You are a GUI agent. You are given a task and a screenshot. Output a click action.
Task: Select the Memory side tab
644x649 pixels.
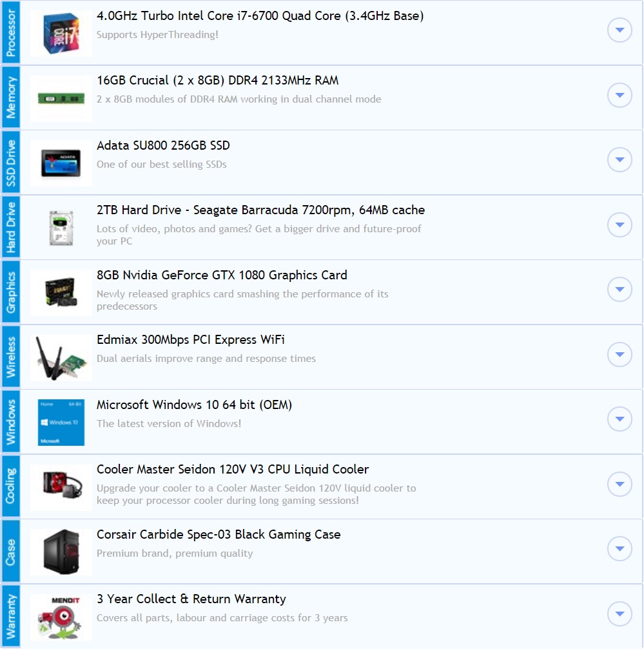click(x=10, y=97)
